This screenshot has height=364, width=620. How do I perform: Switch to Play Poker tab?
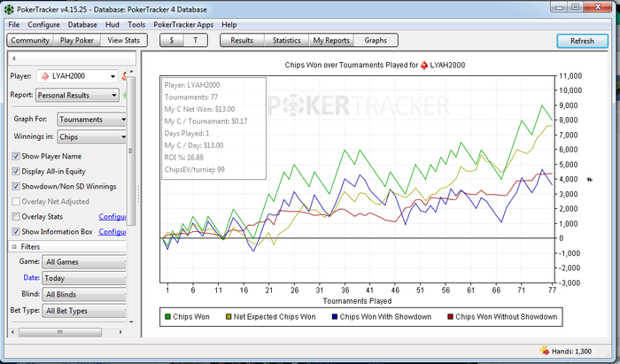77,41
